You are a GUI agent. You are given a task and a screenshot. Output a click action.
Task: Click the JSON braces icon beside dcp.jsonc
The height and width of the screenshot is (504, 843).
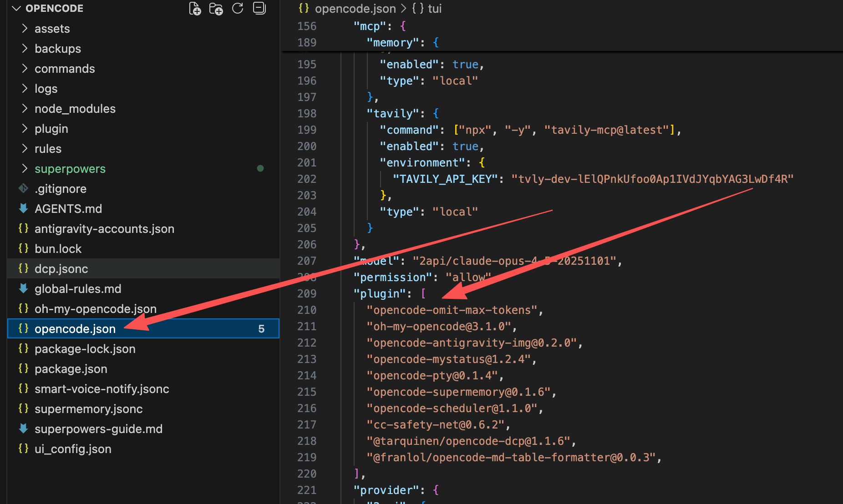click(x=23, y=268)
